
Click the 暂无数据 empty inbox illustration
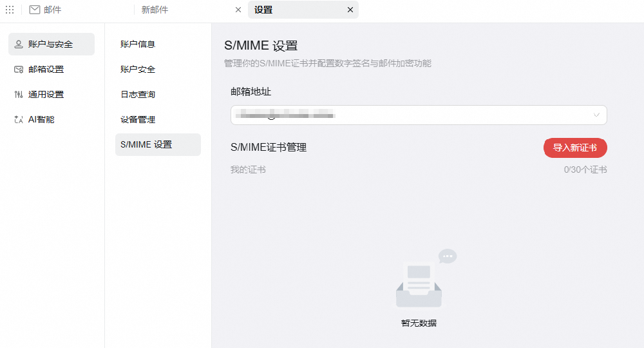click(425, 278)
